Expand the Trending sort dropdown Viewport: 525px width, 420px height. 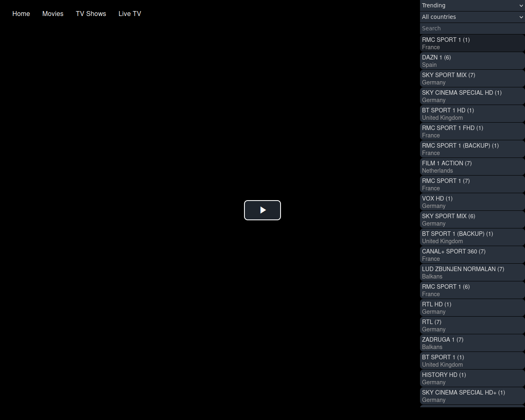472,5
